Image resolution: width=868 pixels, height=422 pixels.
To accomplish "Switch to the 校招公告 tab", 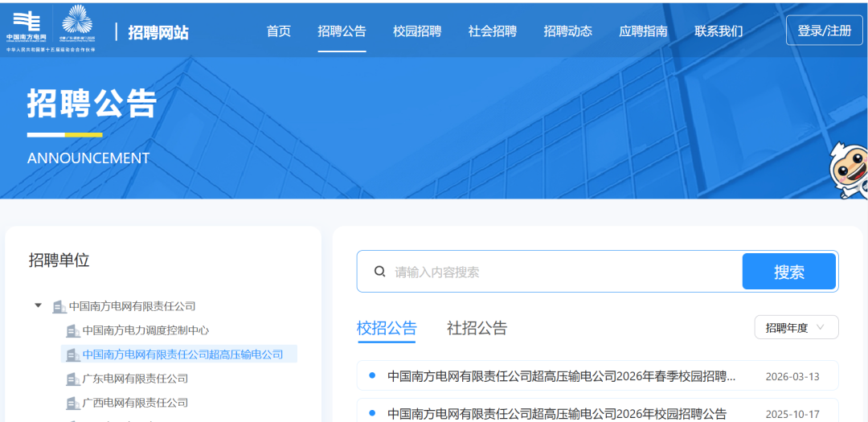I will [x=387, y=328].
